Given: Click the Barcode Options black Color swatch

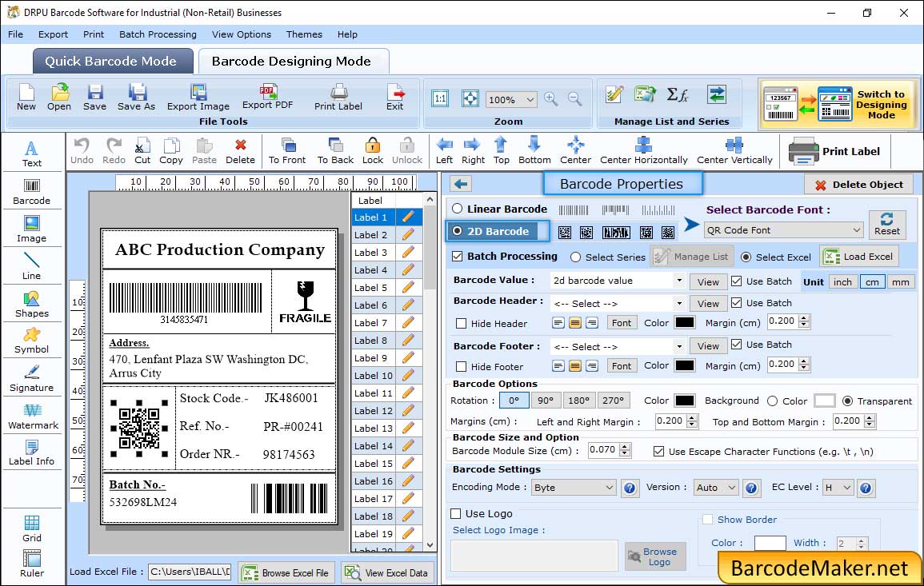Looking at the screenshot, I should (684, 401).
